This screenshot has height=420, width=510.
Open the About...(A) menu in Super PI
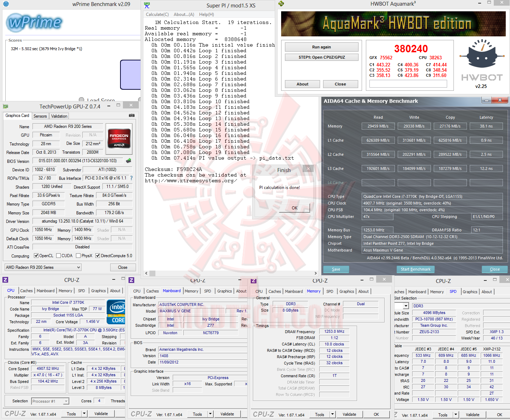tap(184, 14)
